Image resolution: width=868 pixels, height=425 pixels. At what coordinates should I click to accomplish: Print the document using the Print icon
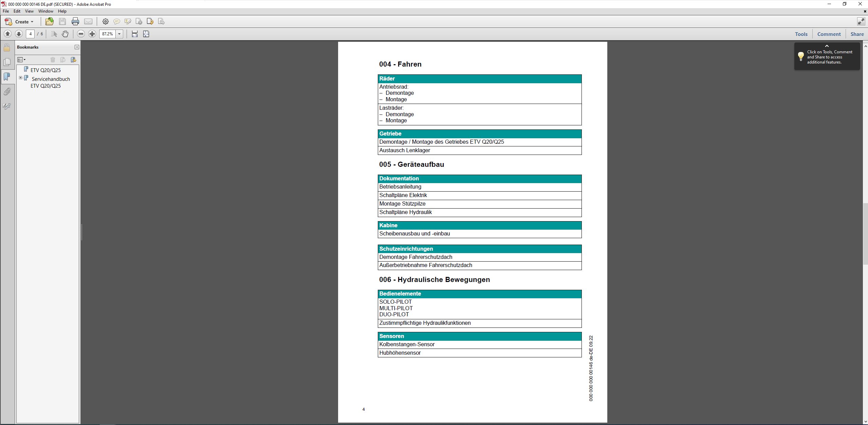(75, 21)
